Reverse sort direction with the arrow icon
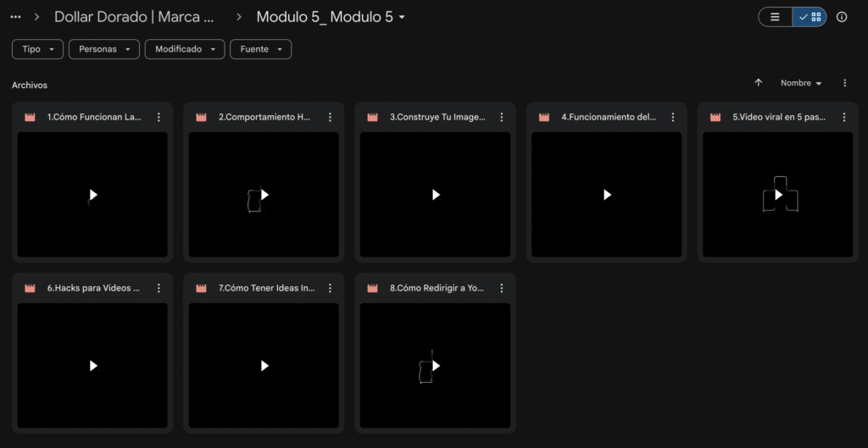 tap(759, 83)
